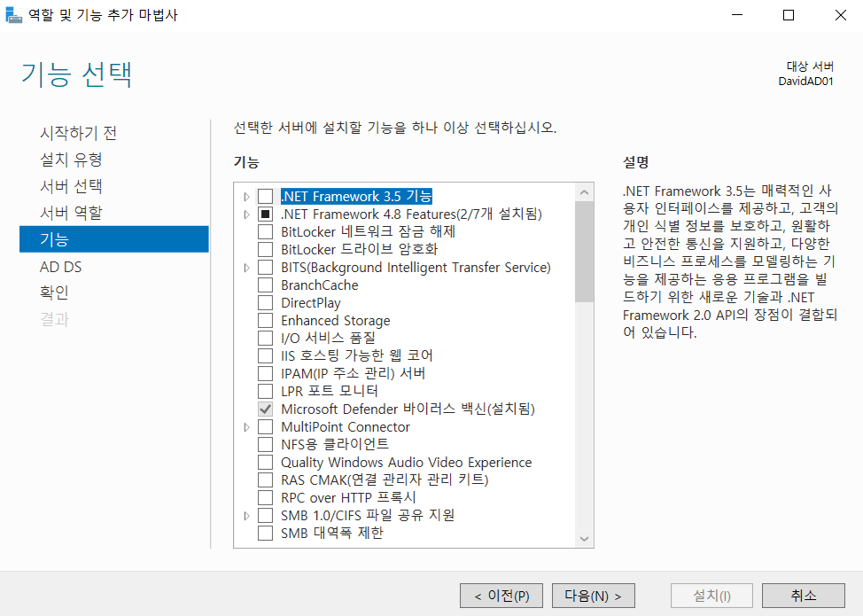Image resolution: width=863 pixels, height=616 pixels.
Task: Select 'RPC over HTTP 프록시' feature text
Action: (x=348, y=497)
